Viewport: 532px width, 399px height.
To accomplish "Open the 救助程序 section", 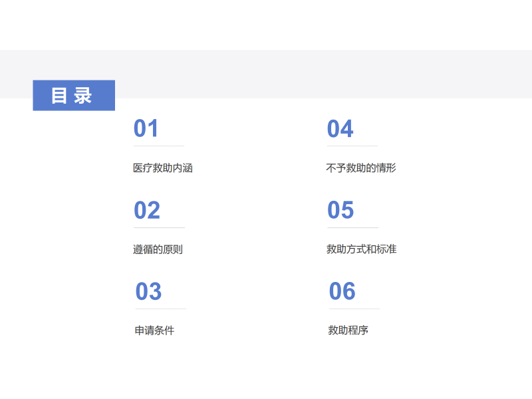I will [348, 331].
